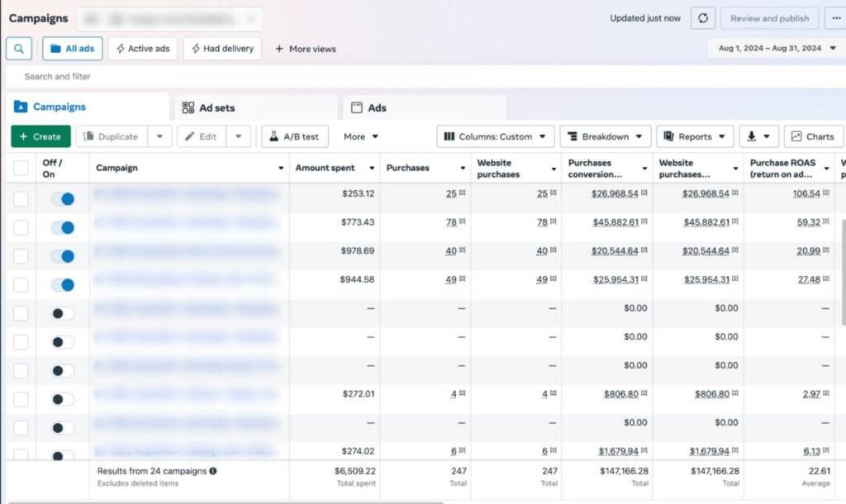Click the Purchases column header
Viewport: 846px width, 504px height.
[408, 168]
